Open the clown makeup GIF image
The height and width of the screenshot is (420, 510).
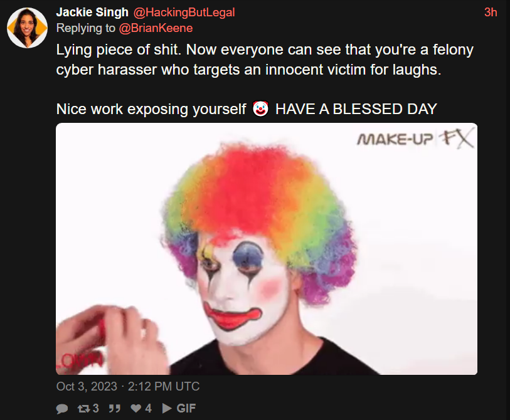(x=267, y=249)
